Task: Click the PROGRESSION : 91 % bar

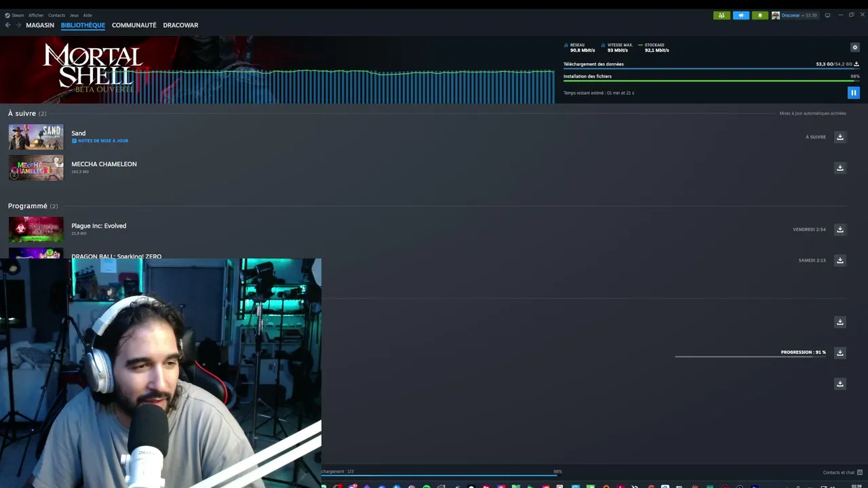Action: tap(751, 357)
